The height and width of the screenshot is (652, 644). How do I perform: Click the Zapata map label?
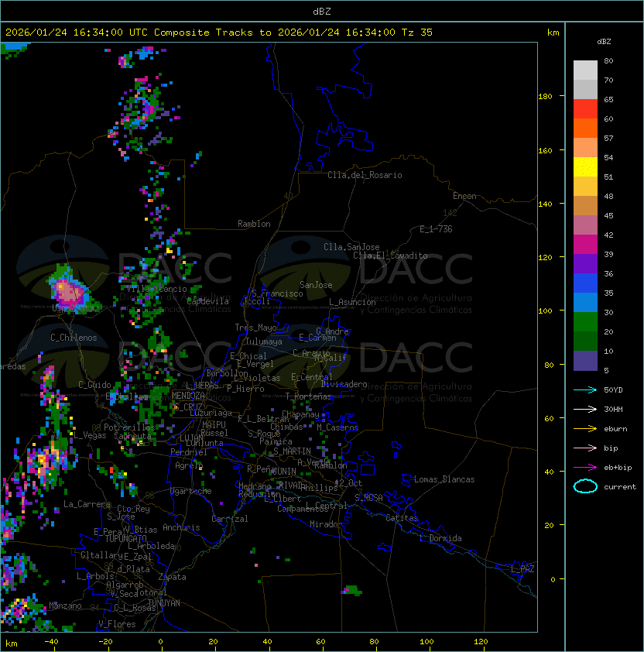pos(172,577)
